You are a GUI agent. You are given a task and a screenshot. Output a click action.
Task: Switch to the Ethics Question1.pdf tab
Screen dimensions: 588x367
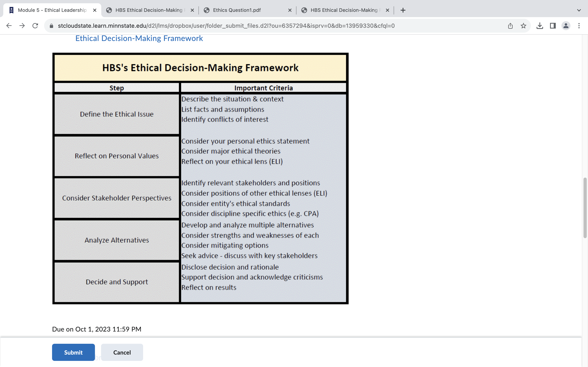[236, 10]
